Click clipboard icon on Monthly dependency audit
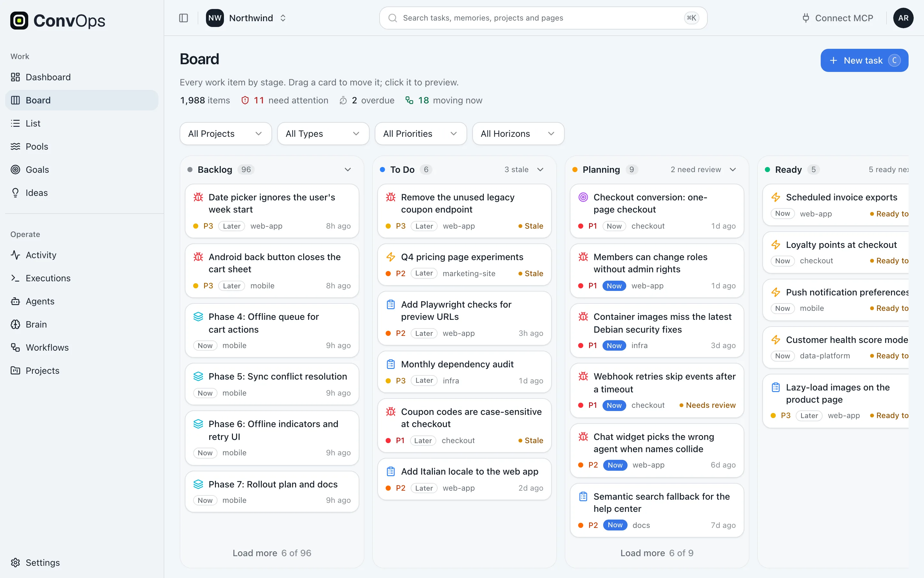 390,364
